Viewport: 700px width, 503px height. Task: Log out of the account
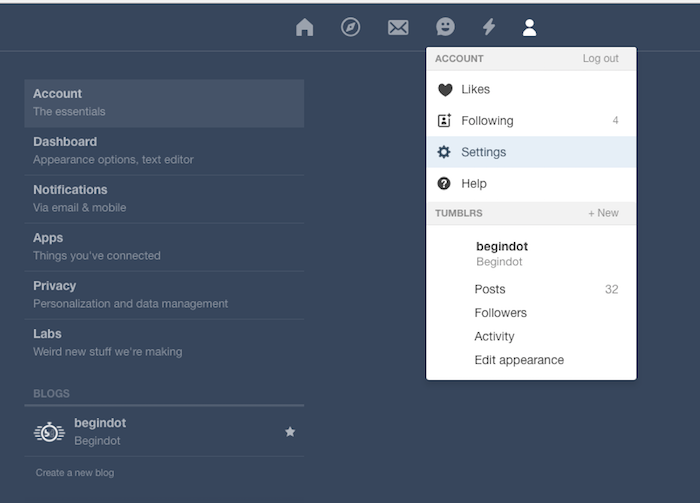coord(600,58)
